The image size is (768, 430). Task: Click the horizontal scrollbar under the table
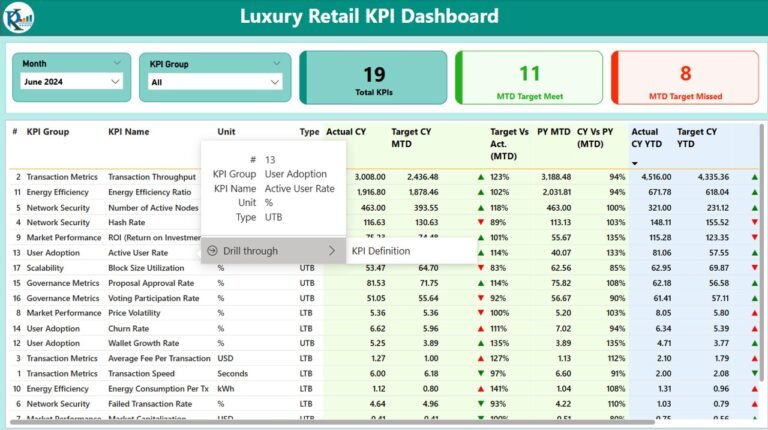(333, 422)
